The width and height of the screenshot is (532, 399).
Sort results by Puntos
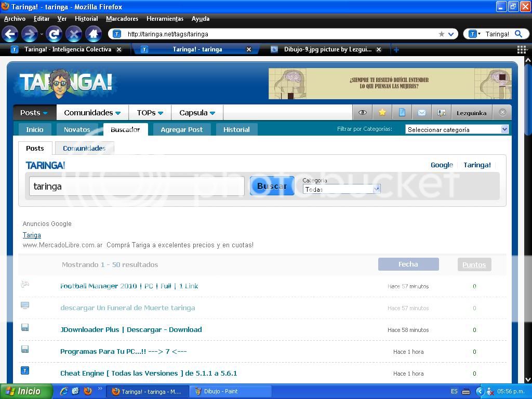point(474,264)
